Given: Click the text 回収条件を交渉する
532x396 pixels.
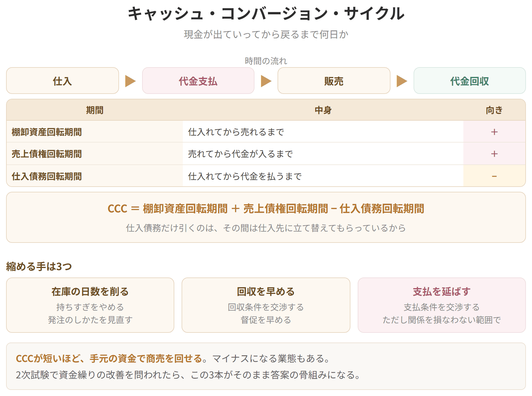Looking at the screenshot, I should [x=266, y=307].
